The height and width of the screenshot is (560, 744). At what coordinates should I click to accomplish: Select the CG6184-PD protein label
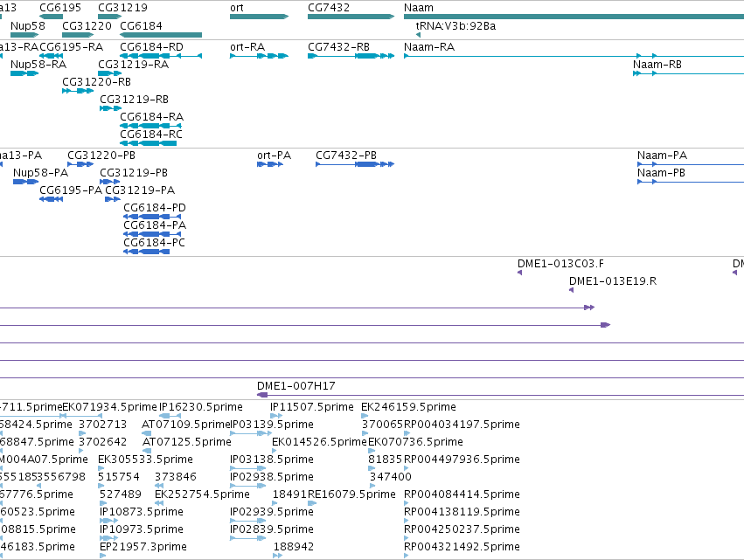(x=155, y=208)
